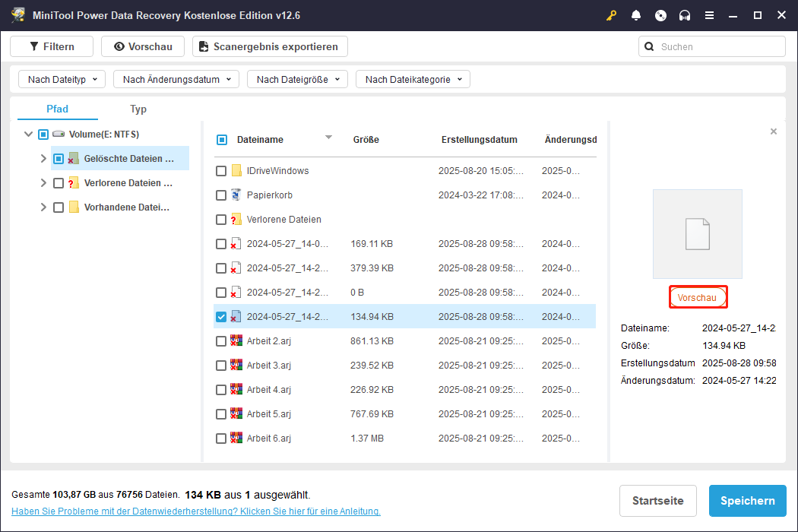Close the preview panel with the X
Image resolution: width=798 pixels, height=532 pixels.
(774, 131)
